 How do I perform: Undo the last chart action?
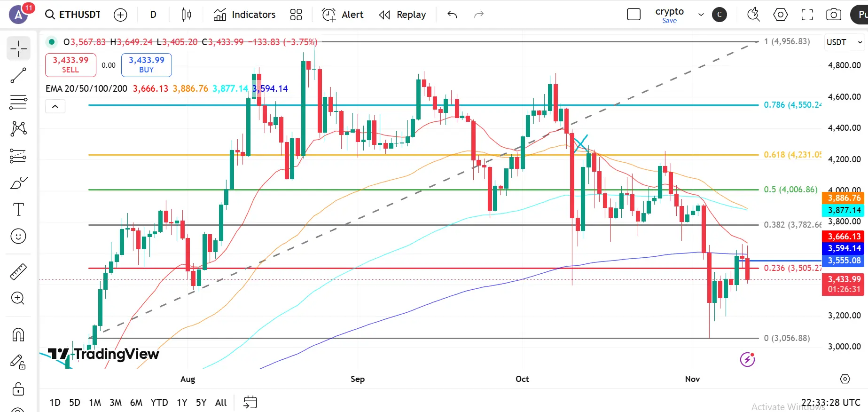pyautogui.click(x=452, y=15)
